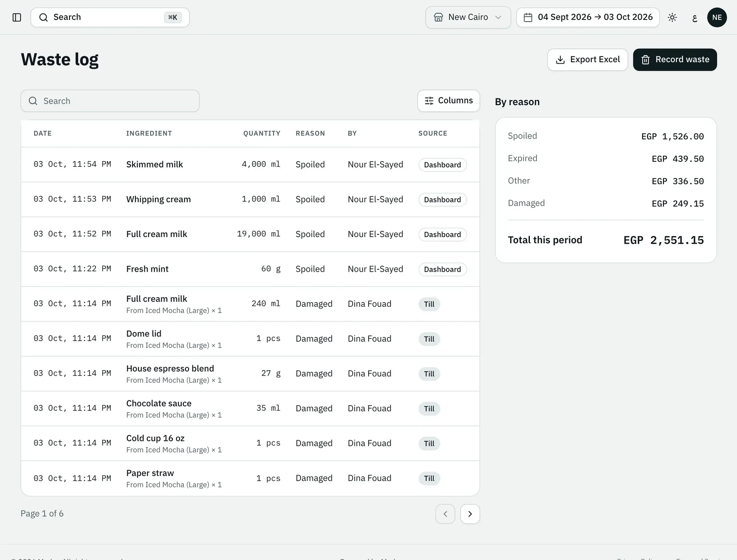
Task: Sort by the DATE column header
Action: [x=43, y=133]
